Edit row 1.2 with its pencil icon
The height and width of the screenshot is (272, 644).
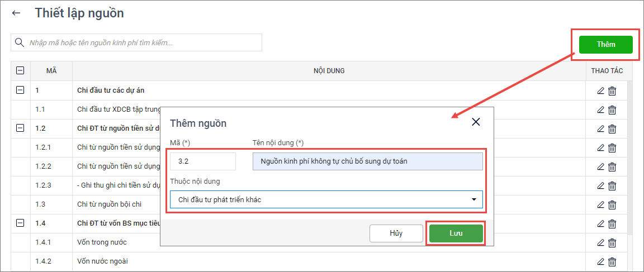pyautogui.click(x=601, y=128)
